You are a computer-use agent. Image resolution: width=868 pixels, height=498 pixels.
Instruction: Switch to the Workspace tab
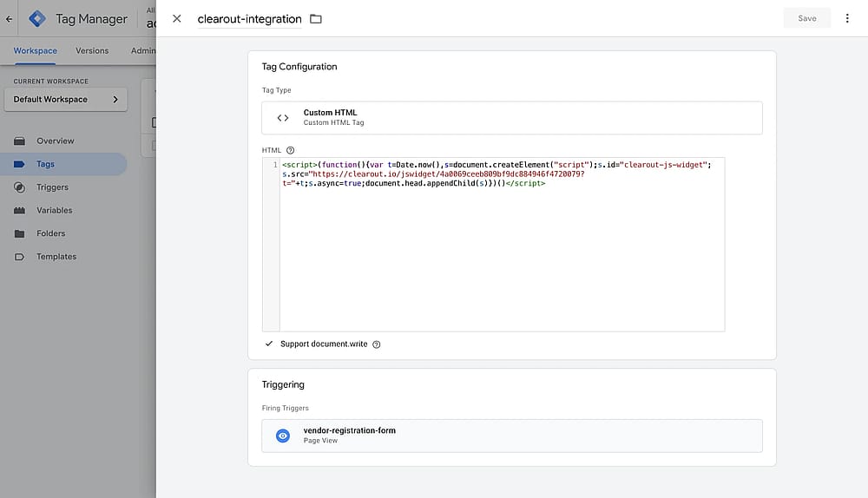tap(36, 51)
